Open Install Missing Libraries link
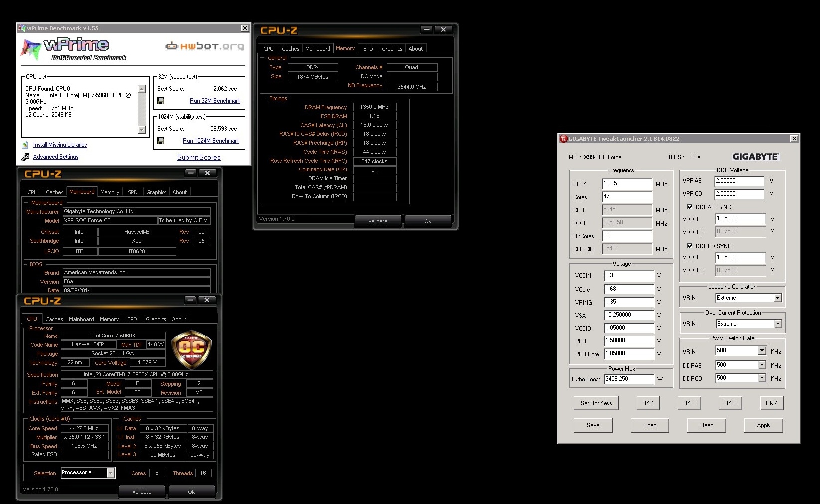The image size is (820, 504). point(60,145)
